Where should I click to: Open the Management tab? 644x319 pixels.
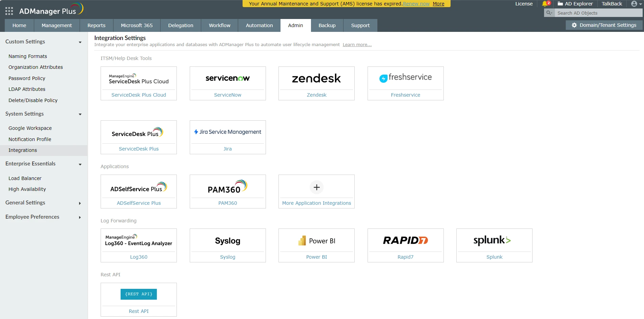coord(57,25)
